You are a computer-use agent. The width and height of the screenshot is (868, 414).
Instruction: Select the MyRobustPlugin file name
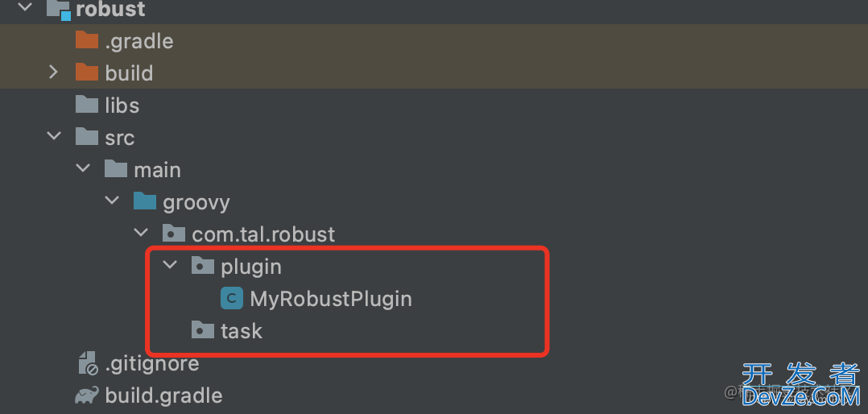(331, 299)
